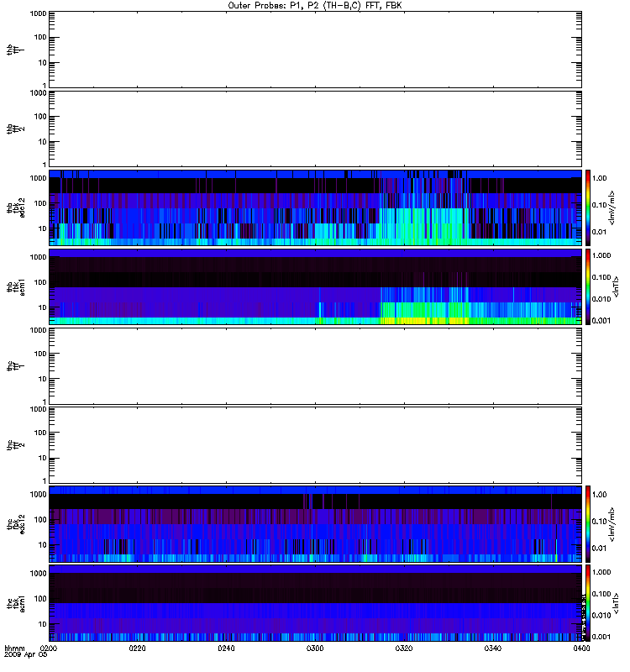Click the 1.000 tick on thc scm1 color bar
630x672 pixels.
click(601, 572)
